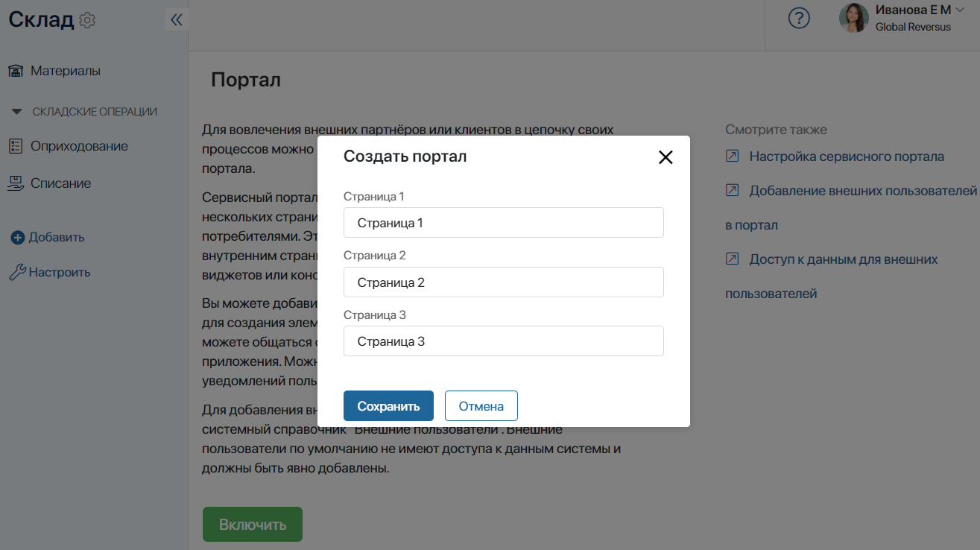Open Доступ к данным для внешних пользователей link
The height and width of the screenshot is (550, 980).
pyautogui.click(x=832, y=276)
